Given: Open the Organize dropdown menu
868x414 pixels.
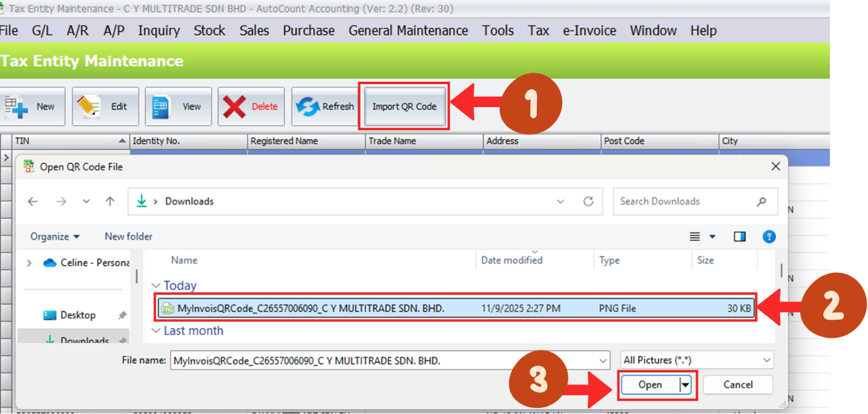Looking at the screenshot, I should 55,237.
